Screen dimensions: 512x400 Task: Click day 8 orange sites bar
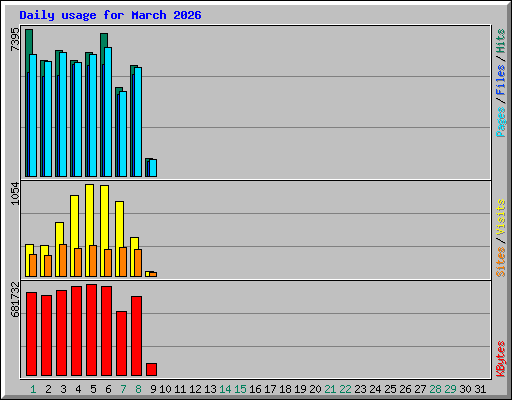coord(138,263)
